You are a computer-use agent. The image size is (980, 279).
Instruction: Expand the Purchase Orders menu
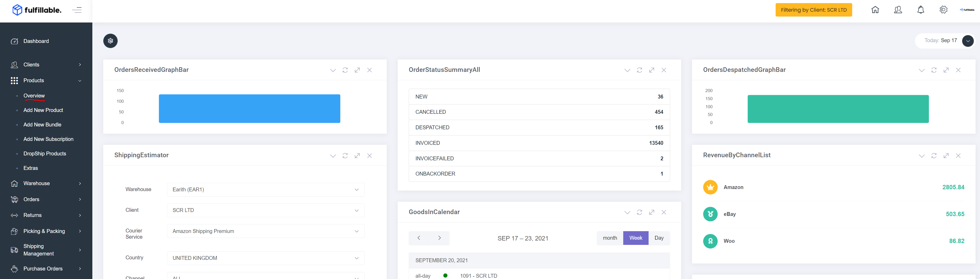point(46,269)
